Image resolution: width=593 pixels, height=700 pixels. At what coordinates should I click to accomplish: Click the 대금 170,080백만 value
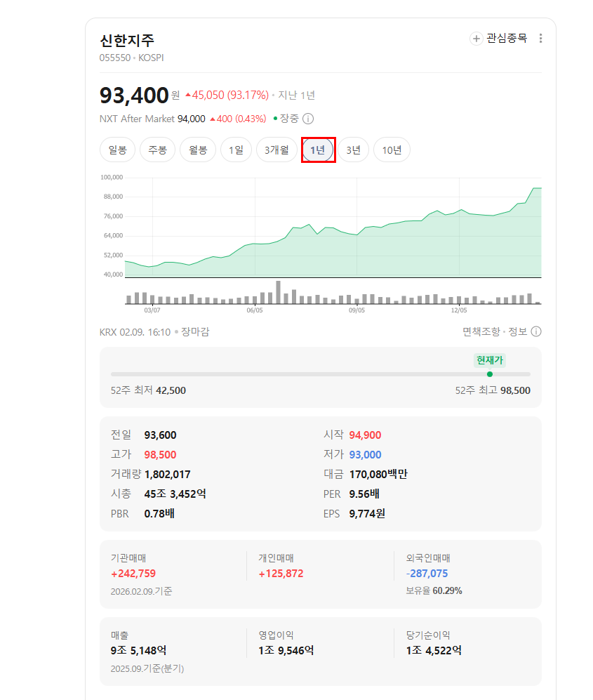[378, 475]
